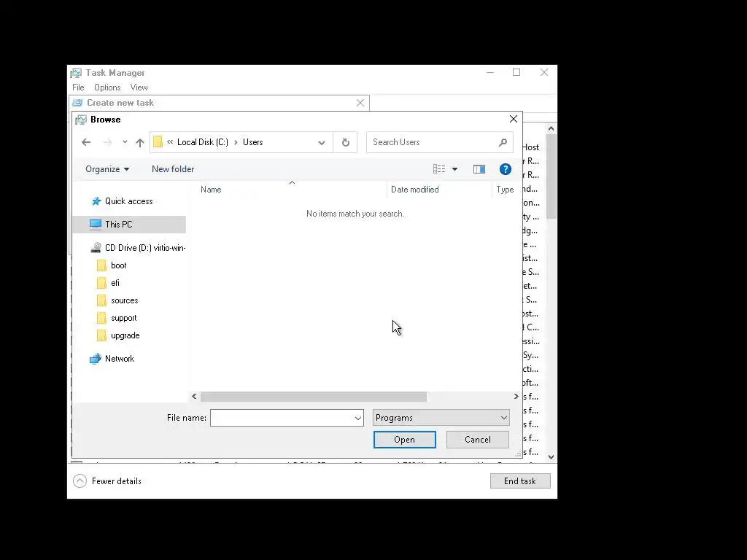Click Task Manager scroll down arrow

tap(551, 457)
